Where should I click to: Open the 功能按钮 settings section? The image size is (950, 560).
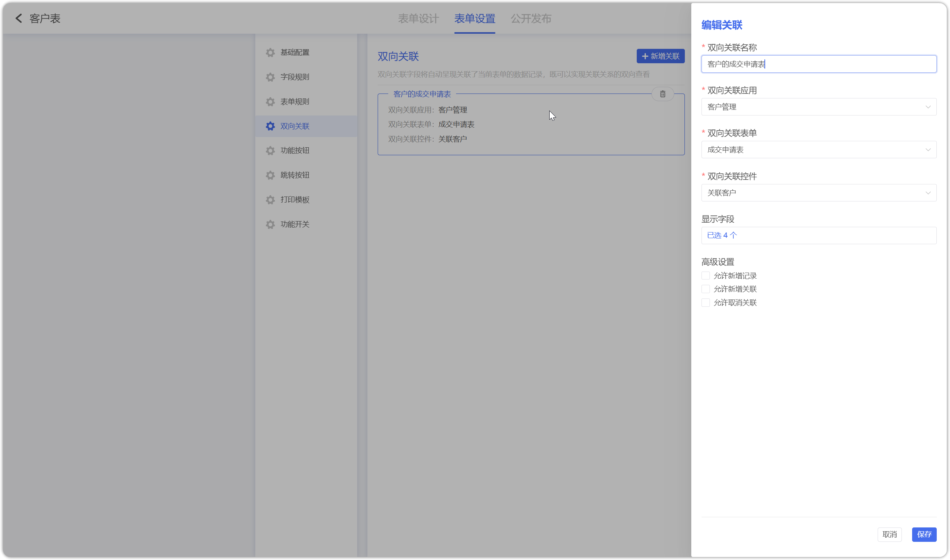(306, 150)
